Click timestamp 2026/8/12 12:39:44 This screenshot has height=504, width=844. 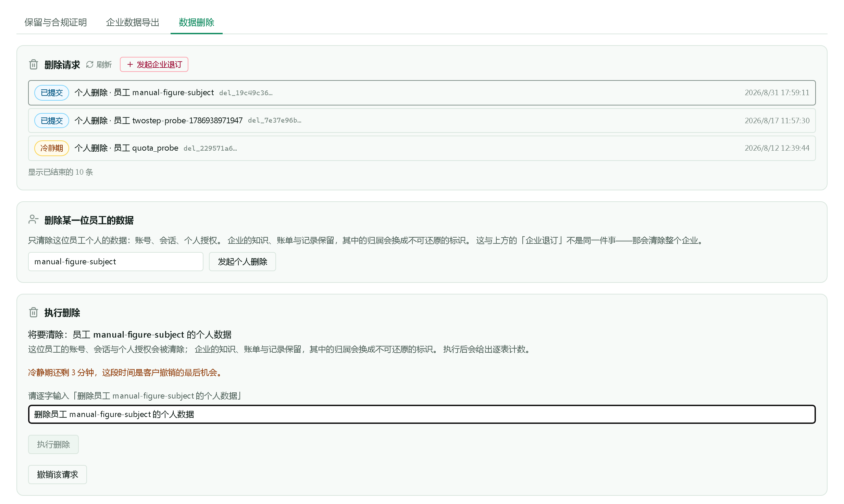coord(777,148)
